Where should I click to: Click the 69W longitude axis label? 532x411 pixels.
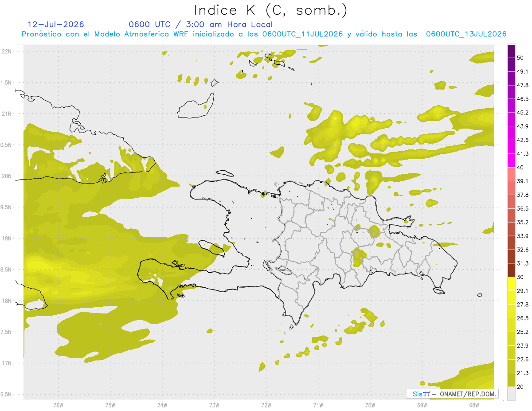422,405
